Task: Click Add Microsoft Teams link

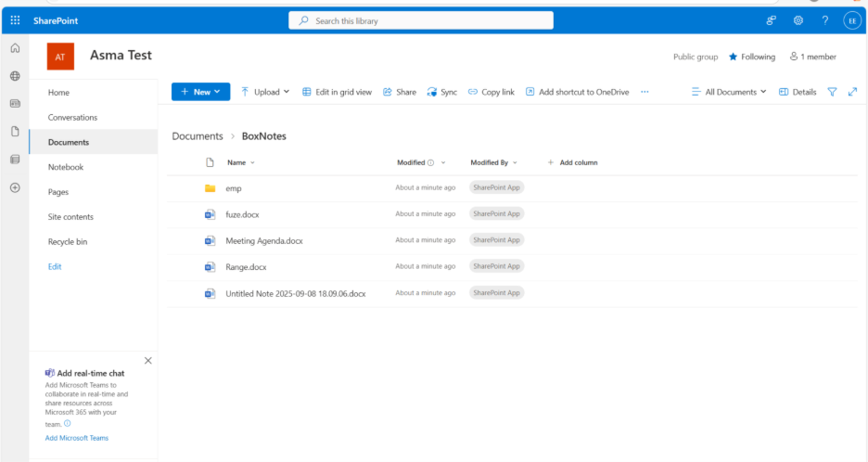Action: [77, 438]
